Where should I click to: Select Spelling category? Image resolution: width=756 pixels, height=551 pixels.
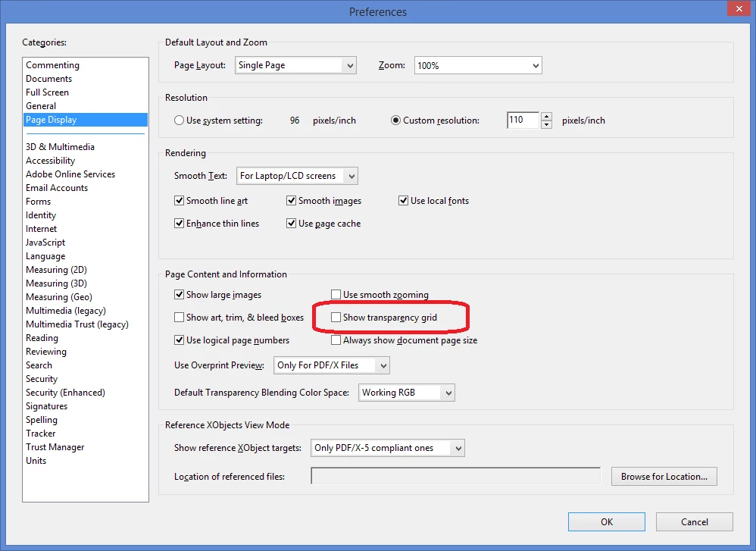[42, 420]
